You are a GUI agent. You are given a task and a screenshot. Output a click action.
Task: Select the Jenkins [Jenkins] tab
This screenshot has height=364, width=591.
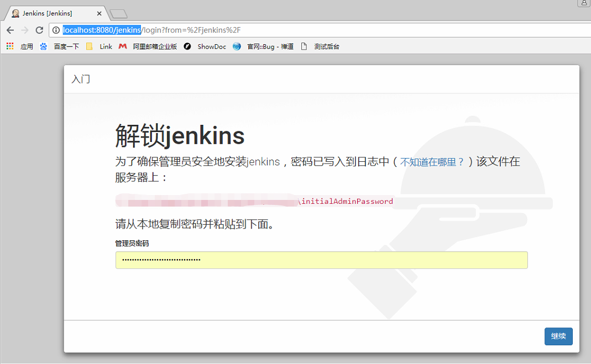pos(55,13)
